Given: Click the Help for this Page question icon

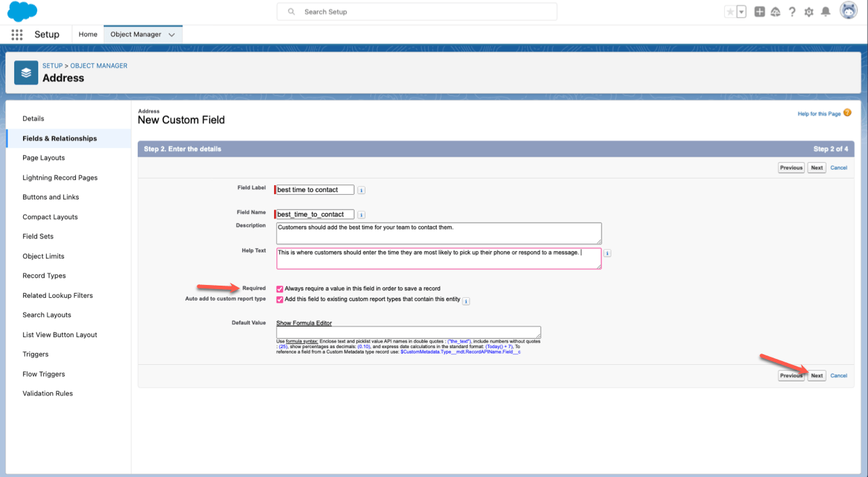Looking at the screenshot, I should tap(847, 113).
